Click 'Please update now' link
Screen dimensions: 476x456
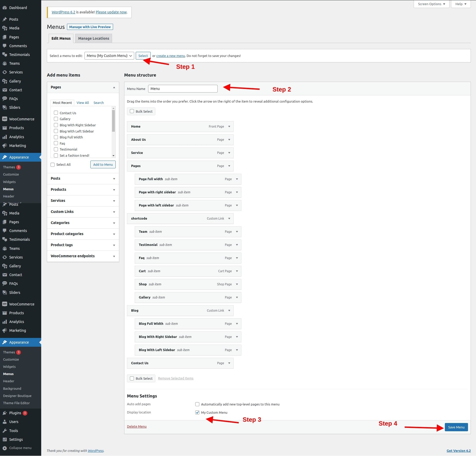(x=111, y=12)
